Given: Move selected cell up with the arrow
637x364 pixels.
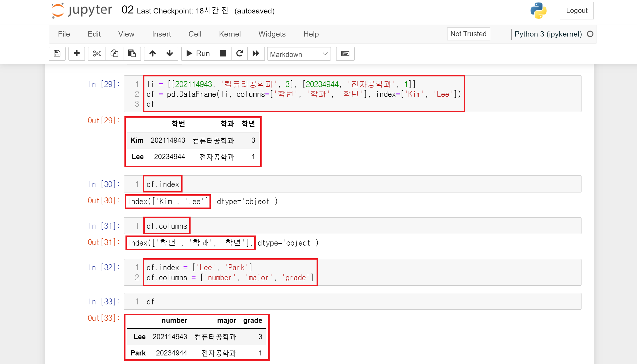Looking at the screenshot, I should point(152,54).
